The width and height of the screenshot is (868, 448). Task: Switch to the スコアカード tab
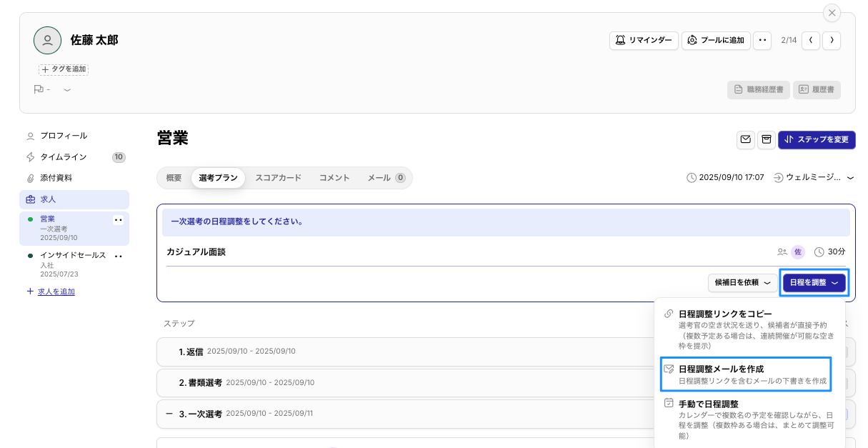point(278,178)
